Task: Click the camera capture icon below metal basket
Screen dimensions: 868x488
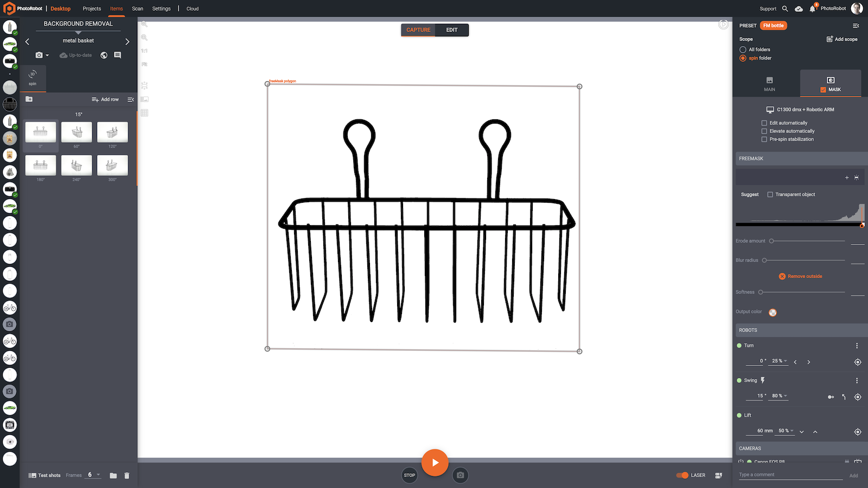Action: point(39,55)
